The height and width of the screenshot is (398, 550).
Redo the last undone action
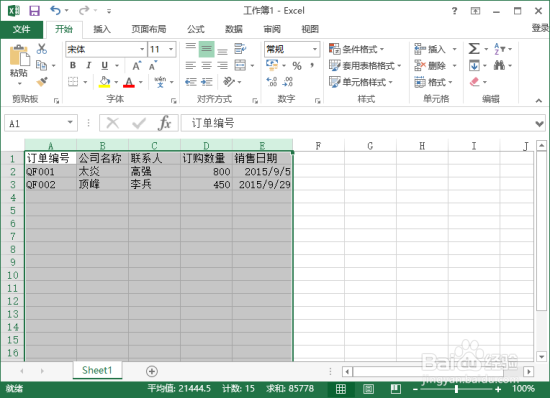click(84, 10)
